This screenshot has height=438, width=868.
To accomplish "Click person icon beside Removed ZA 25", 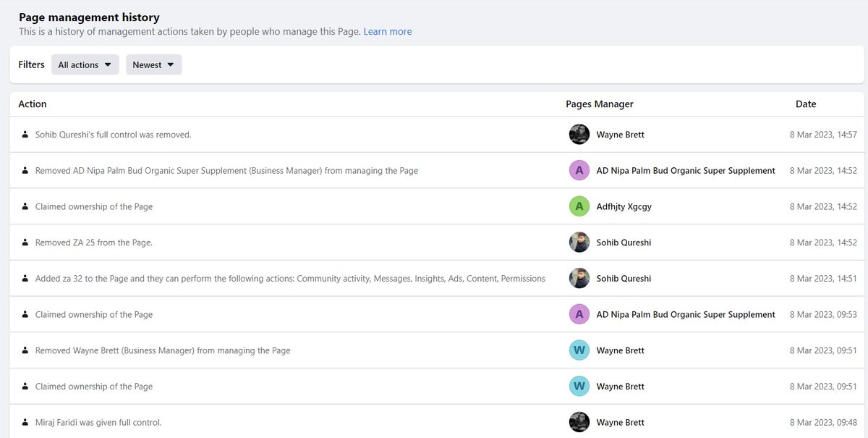I will [x=25, y=243].
